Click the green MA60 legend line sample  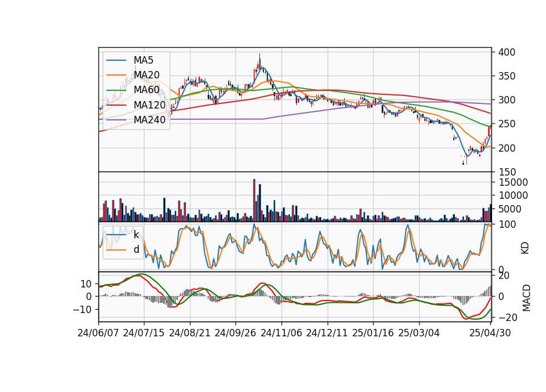[116, 90]
